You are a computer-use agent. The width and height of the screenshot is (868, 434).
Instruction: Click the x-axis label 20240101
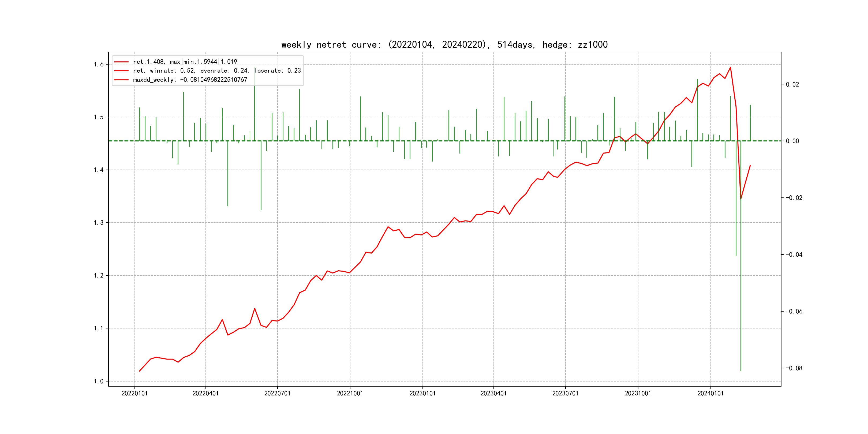point(710,393)
